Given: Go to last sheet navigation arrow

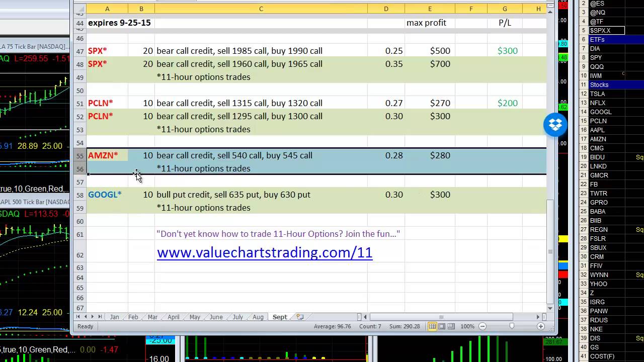Looking at the screenshot, I should (100, 317).
